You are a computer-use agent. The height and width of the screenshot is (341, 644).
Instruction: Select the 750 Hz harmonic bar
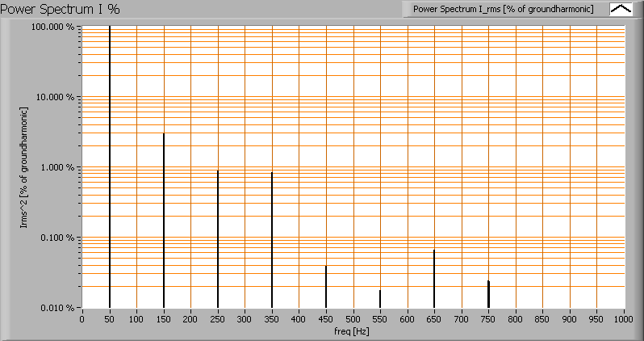tap(488, 294)
